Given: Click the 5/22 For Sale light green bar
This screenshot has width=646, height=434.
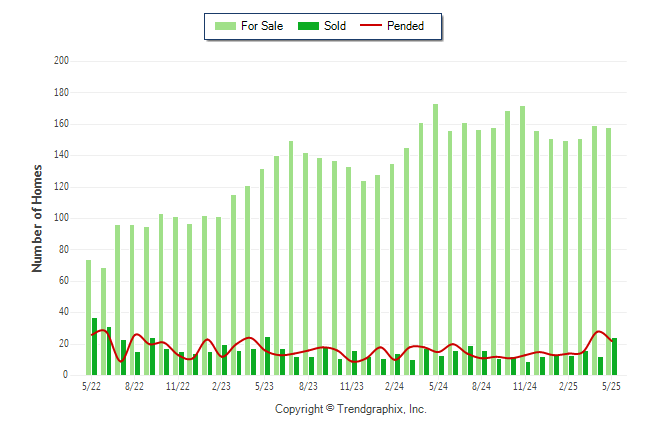Looking at the screenshot, I should coord(89,318).
